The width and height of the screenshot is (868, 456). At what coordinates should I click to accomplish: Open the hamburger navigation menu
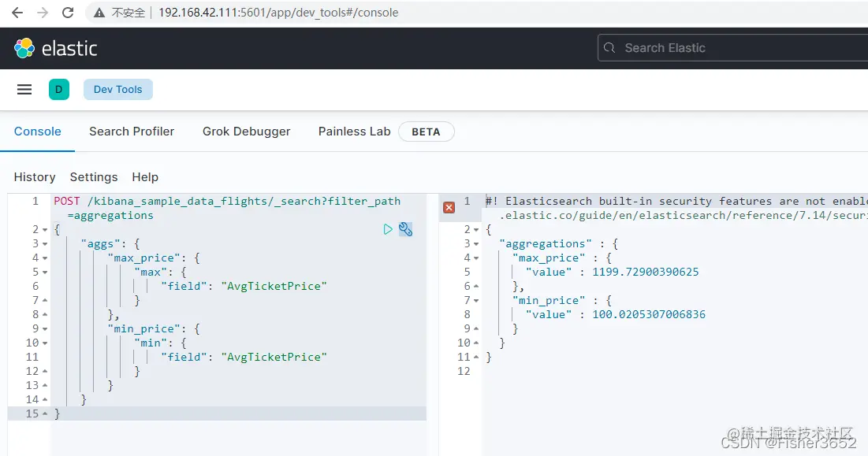[24, 90]
